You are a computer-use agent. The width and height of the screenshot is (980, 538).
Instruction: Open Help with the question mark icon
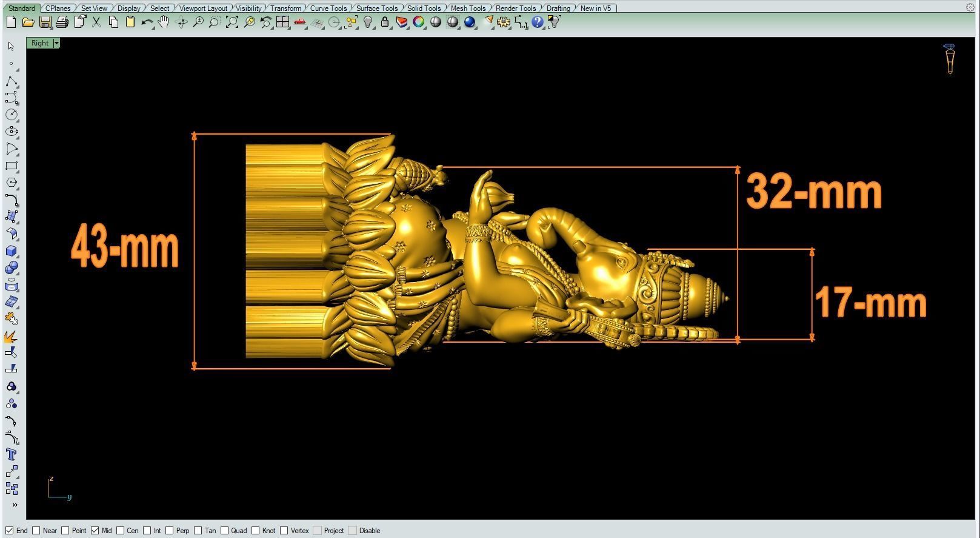537,22
